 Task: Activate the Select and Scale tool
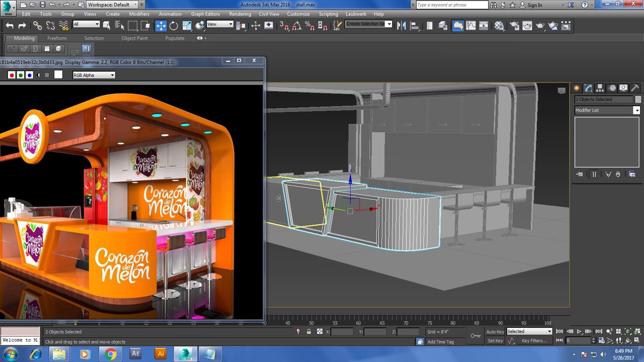tap(187, 26)
